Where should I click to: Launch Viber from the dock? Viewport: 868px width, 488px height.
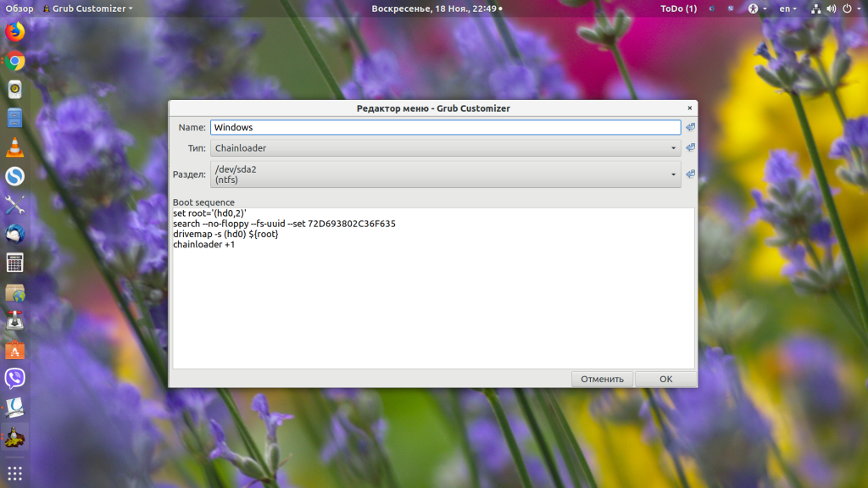(14, 378)
